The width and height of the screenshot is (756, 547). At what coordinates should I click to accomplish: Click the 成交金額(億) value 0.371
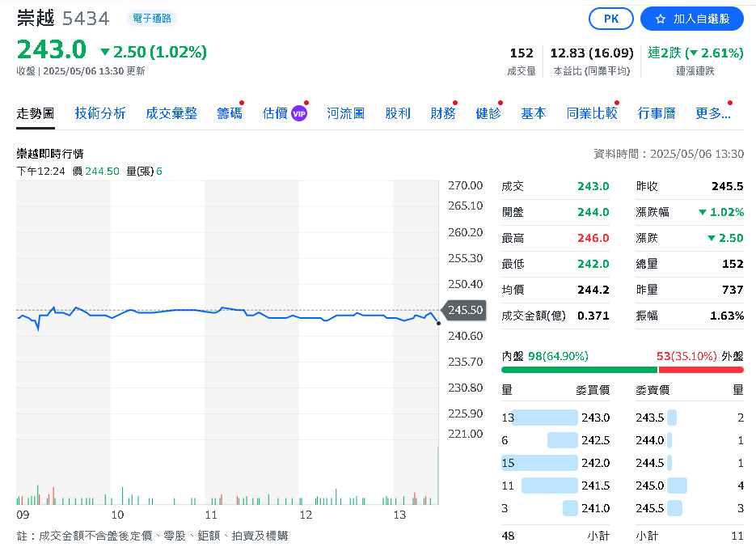click(x=593, y=316)
